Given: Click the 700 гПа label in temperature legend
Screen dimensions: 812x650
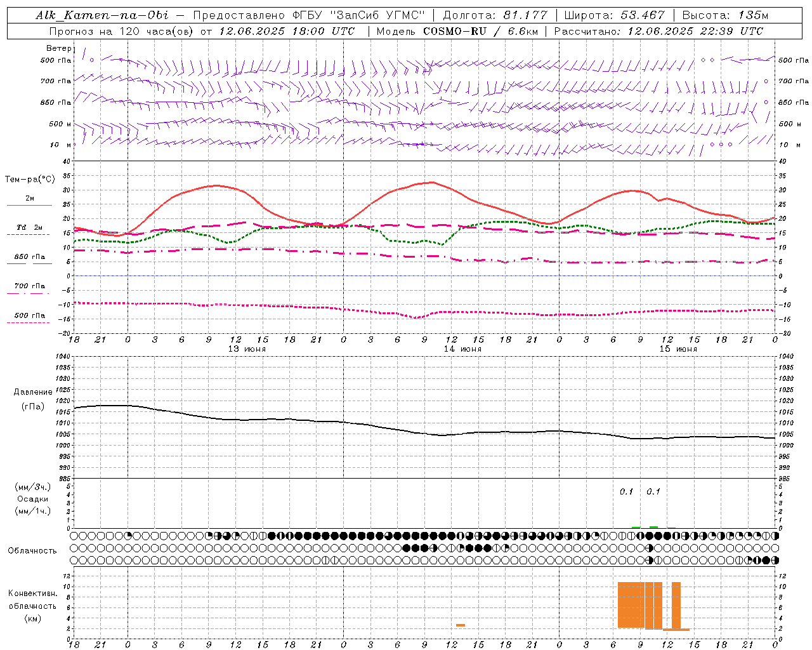Looking at the screenshot, I should [29, 286].
